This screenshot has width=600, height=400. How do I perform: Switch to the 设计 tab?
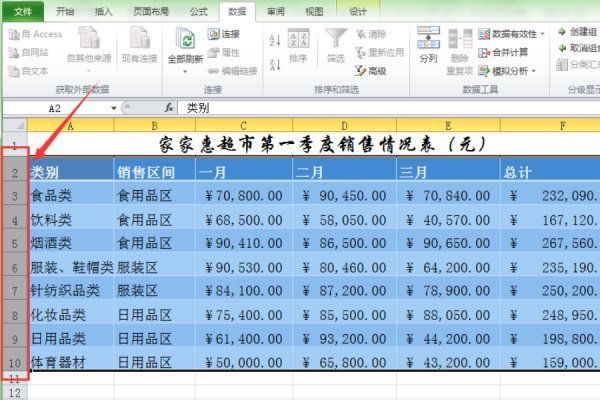[358, 11]
